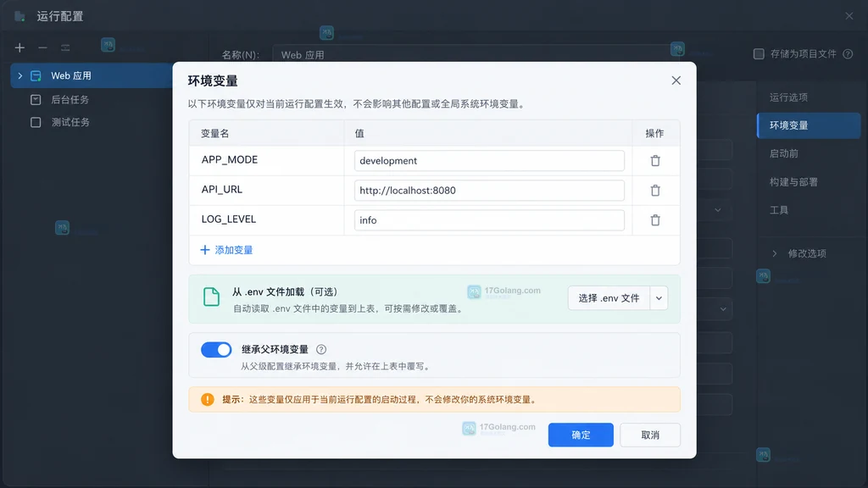Click the 添加变量 link
Screen dimensions: 868x488
pyautogui.click(x=234, y=250)
